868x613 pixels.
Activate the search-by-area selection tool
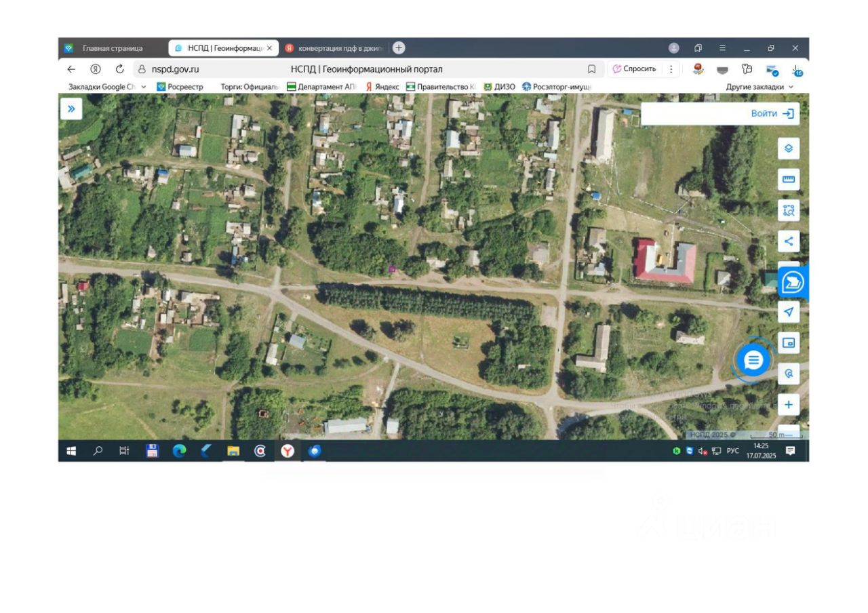pyautogui.click(x=789, y=210)
